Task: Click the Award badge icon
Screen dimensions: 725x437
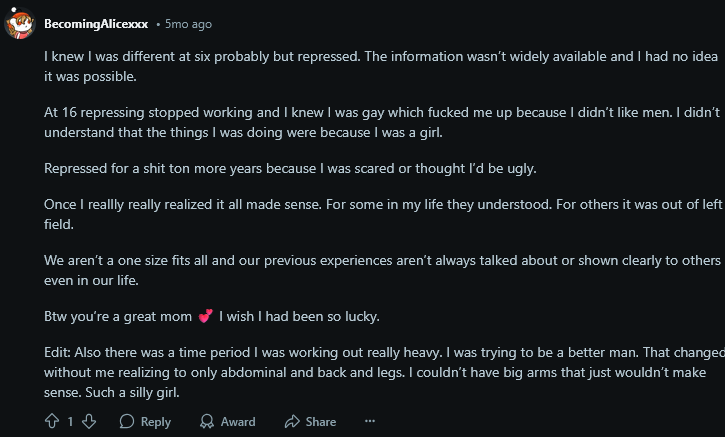Action: 207,422
